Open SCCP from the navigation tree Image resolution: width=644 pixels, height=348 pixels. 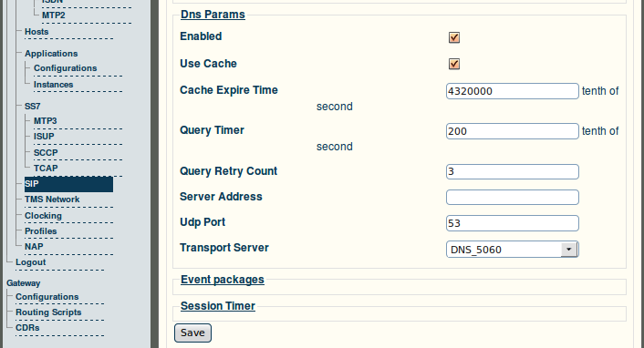(46, 153)
